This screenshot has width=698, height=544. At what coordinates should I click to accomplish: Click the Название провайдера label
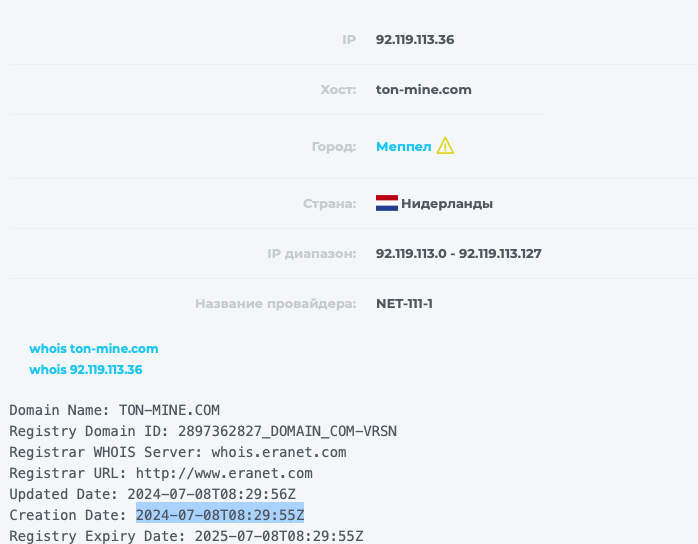276,304
